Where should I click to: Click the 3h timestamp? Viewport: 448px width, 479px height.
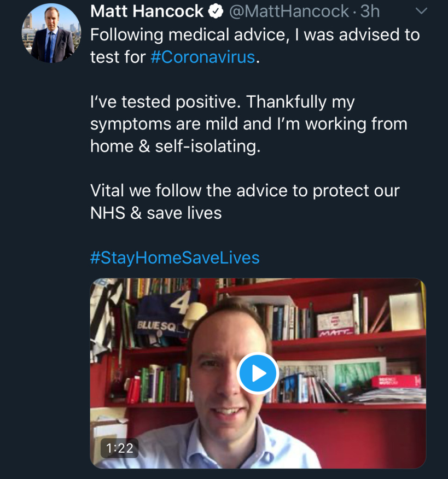click(370, 11)
